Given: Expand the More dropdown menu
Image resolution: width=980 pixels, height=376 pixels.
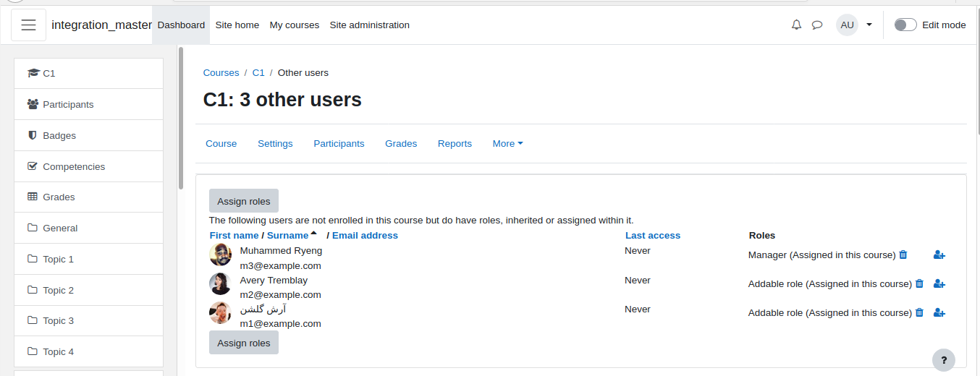Looking at the screenshot, I should pos(507,144).
